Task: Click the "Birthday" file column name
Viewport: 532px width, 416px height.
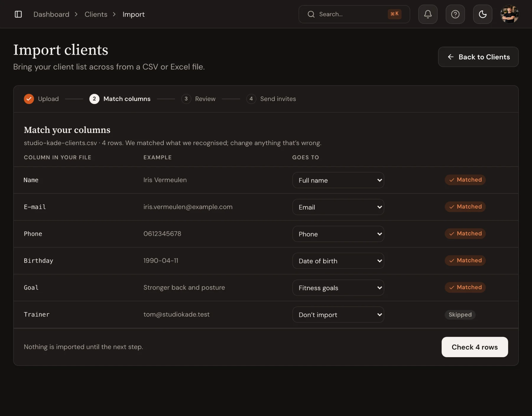Action: click(x=38, y=261)
